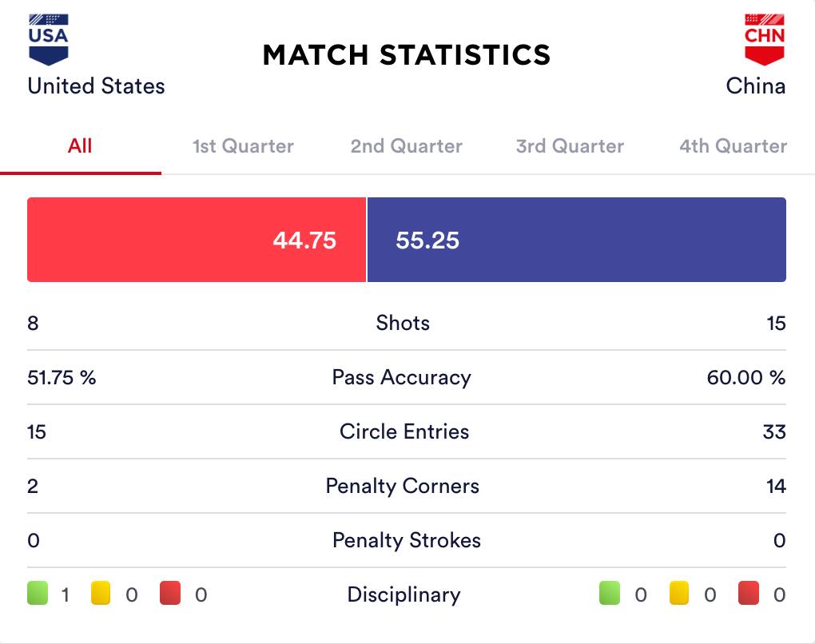This screenshot has height=644, width=815.
Task: Click the USA team flag icon
Action: pos(49,39)
